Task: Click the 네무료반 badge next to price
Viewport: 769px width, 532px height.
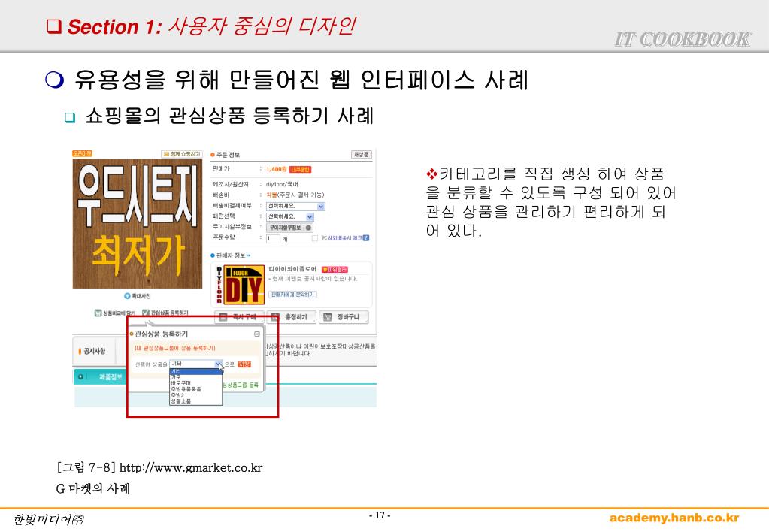Action: tap(300, 170)
